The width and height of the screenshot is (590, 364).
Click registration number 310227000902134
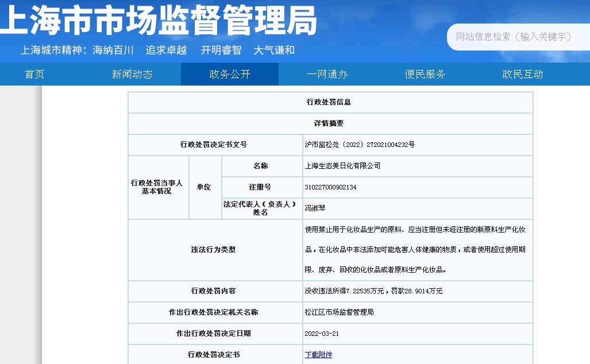pyautogui.click(x=330, y=187)
